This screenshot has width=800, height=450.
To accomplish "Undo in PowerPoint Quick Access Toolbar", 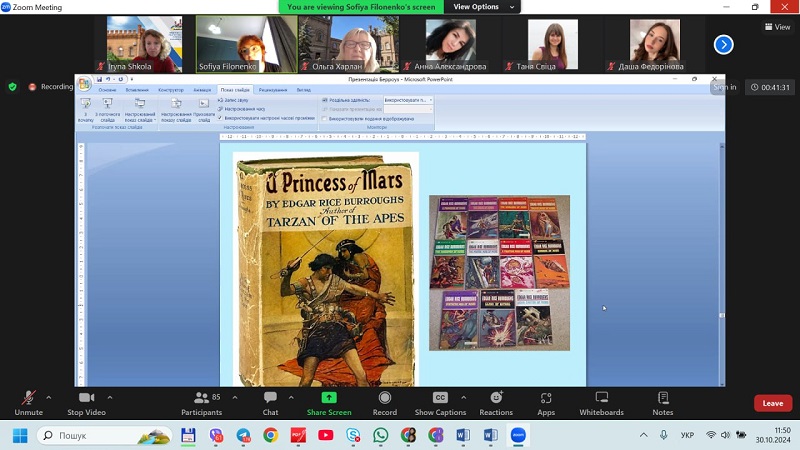I will [x=108, y=79].
